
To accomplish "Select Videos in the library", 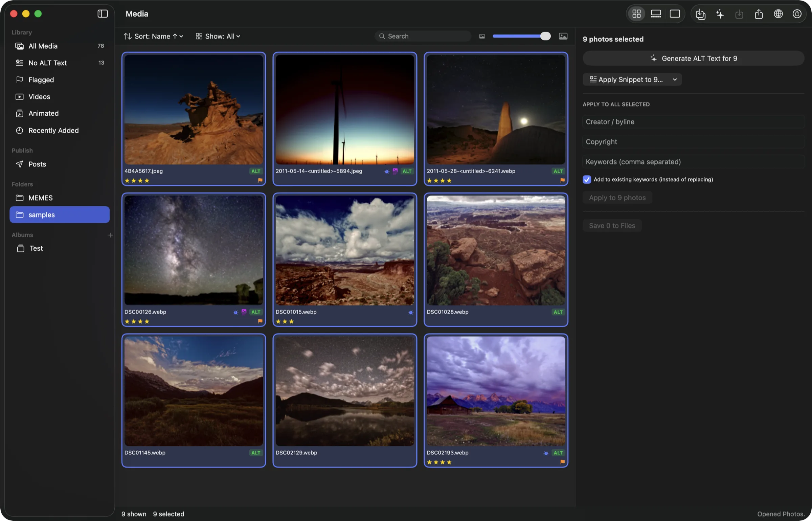I will (x=60, y=97).
